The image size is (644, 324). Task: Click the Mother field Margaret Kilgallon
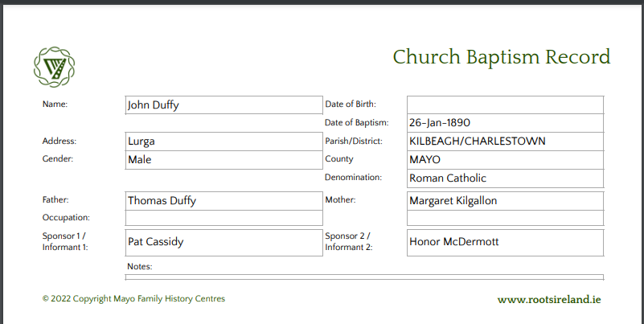[505, 201]
